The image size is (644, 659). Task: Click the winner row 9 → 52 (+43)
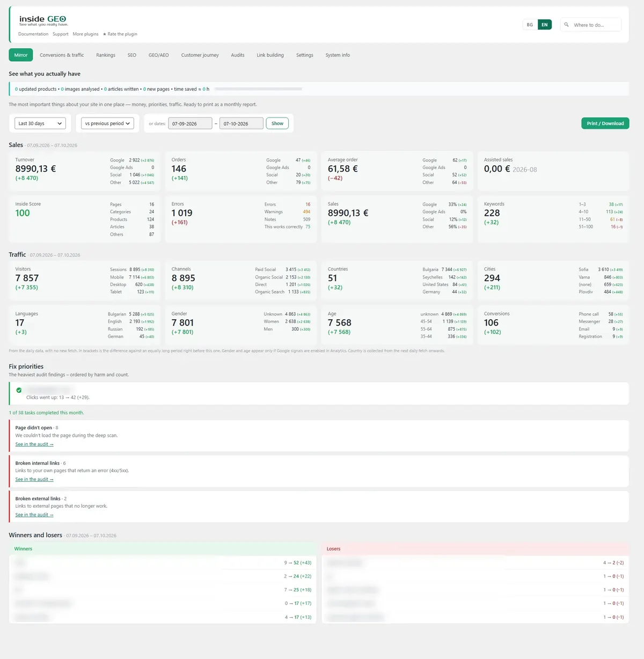pyautogui.click(x=163, y=563)
